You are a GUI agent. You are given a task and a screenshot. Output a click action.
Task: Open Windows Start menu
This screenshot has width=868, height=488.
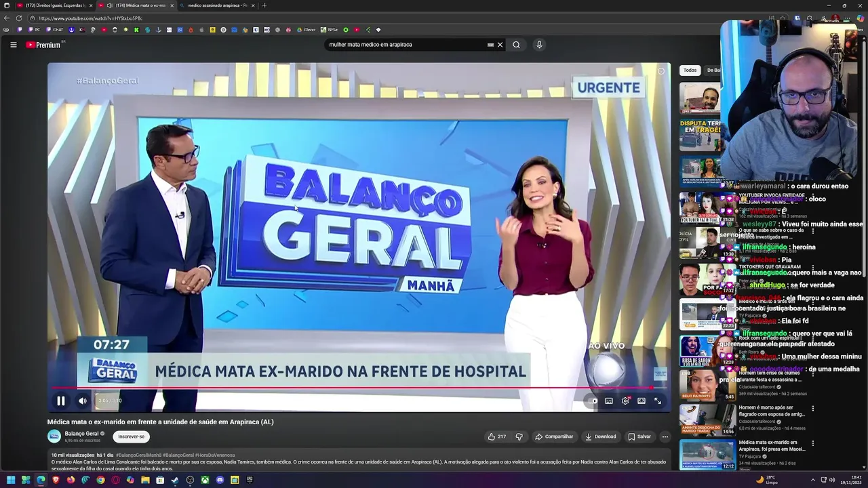[x=10, y=480]
